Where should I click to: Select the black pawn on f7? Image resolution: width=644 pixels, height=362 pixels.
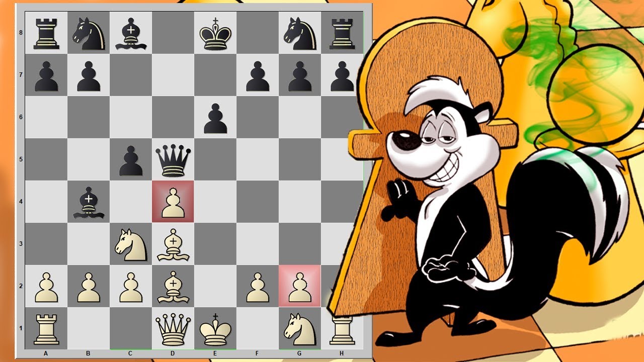pyautogui.click(x=258, y=75)
